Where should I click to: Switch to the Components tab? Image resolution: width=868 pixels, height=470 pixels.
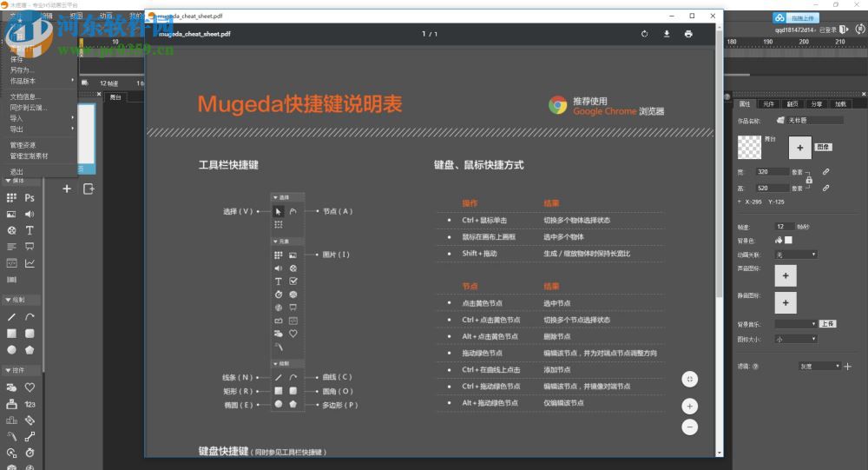click(769, 103)
